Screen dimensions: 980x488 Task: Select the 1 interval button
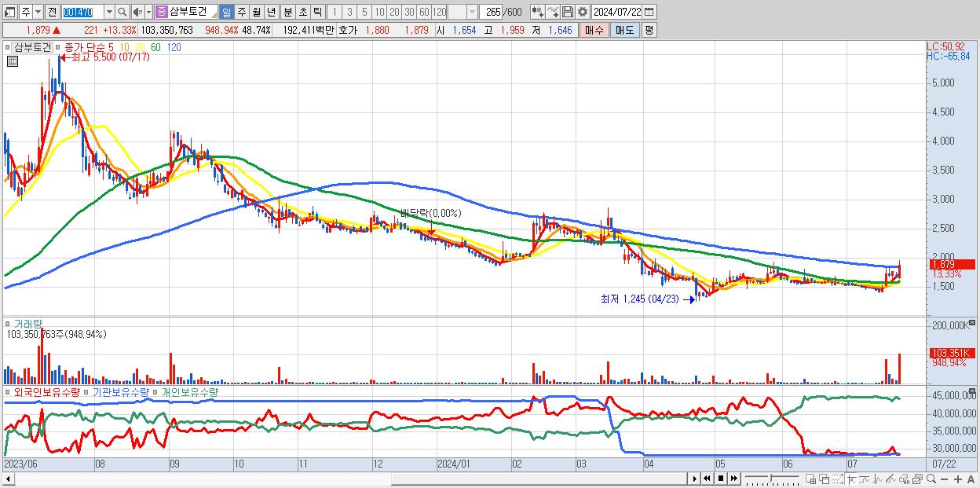335,13
